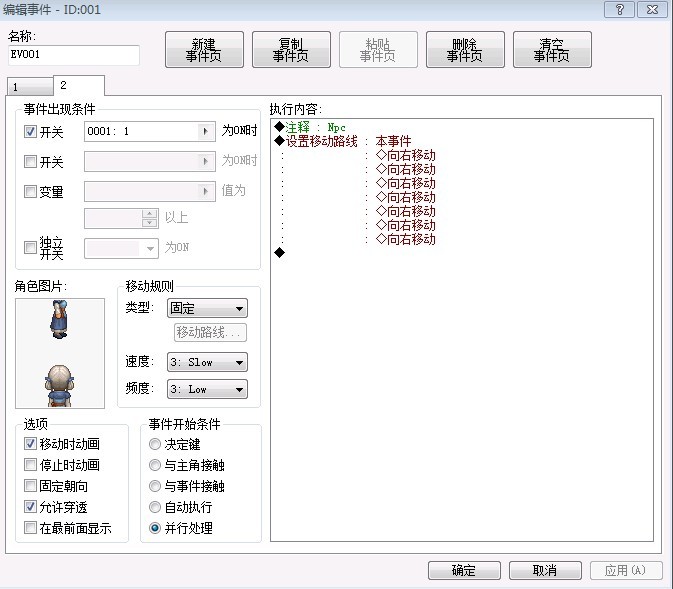Open the 类型 dropdown showing 固定

coord(207,308)
